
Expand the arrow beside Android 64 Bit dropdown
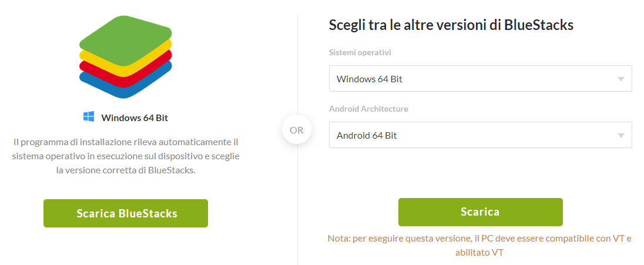[621, 136]
